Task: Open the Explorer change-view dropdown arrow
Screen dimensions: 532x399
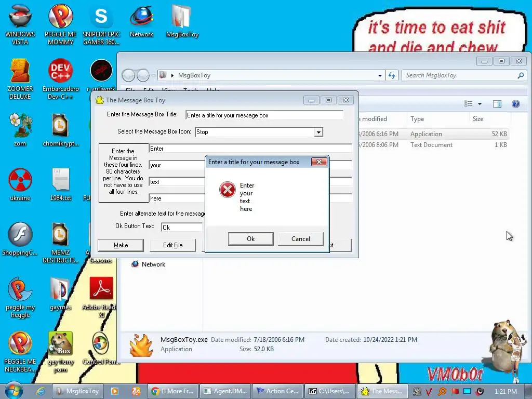Action: click(480, 104)
